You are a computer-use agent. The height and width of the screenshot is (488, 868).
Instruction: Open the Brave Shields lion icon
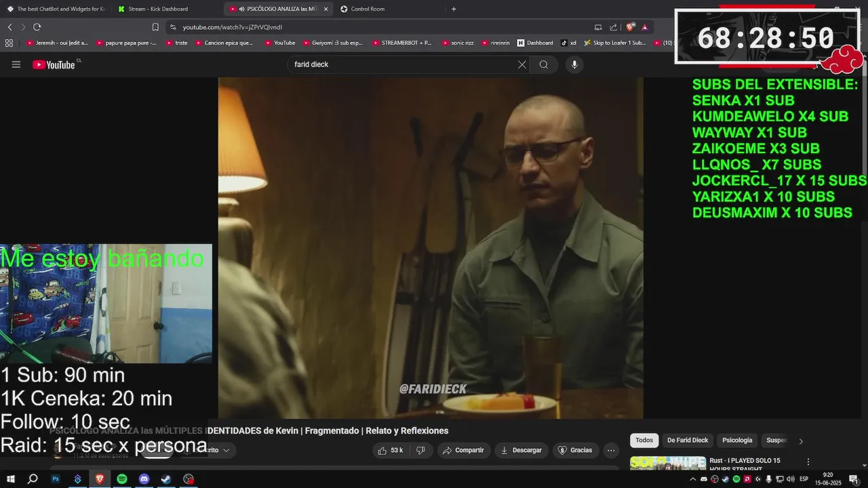630,27
